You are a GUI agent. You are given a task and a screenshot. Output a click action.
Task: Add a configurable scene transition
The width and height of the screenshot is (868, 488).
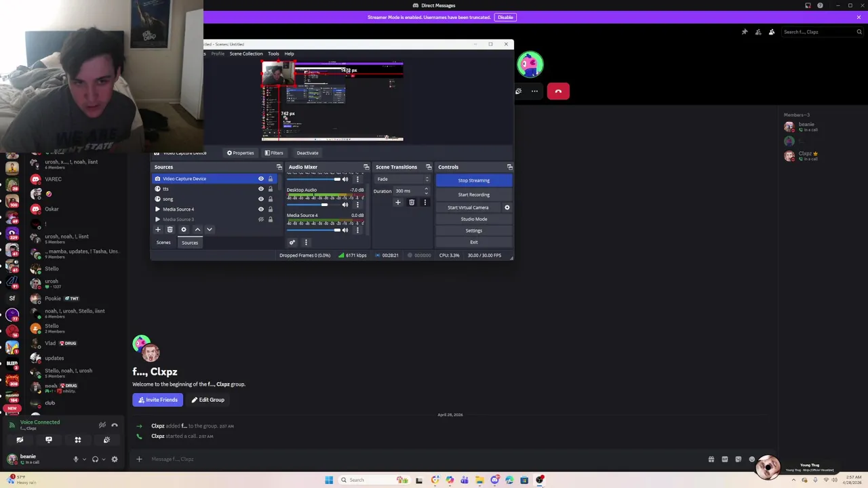(398, 203)
